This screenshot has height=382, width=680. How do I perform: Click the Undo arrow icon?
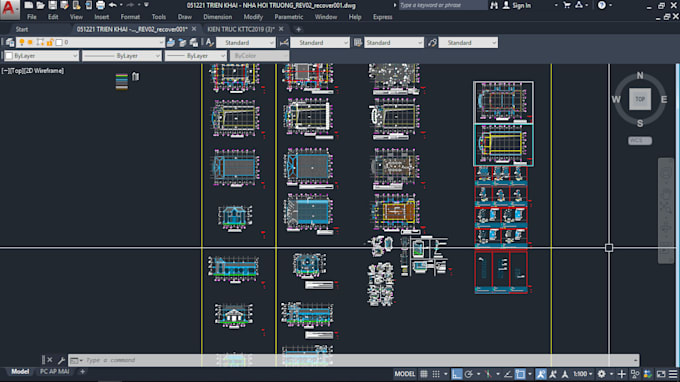113,5
